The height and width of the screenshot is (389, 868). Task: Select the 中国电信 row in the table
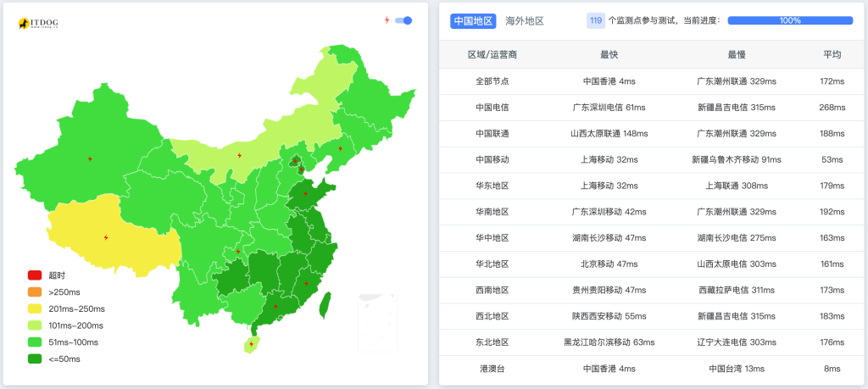click(492, 108)
